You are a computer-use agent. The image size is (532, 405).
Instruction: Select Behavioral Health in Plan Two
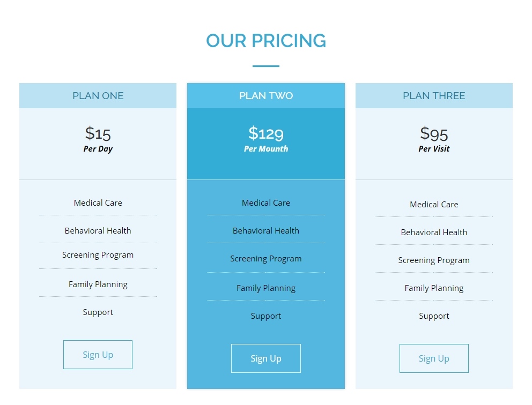click(266, 231)
